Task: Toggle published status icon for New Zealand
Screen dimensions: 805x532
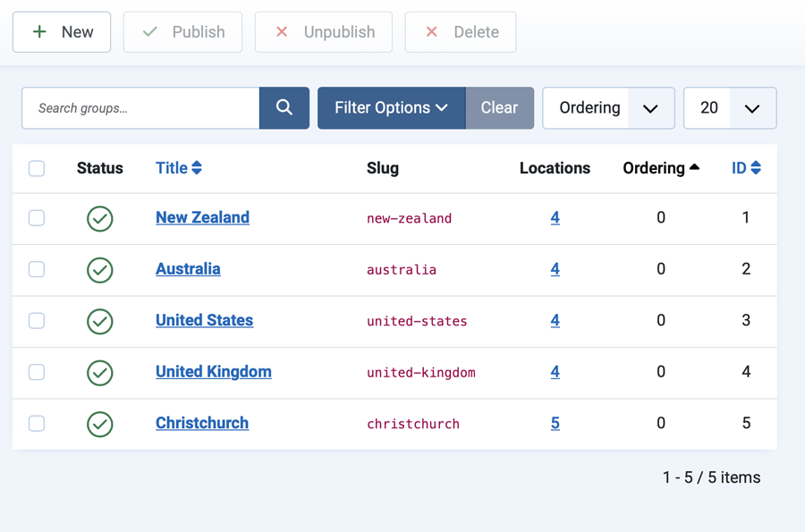Action: [100, 218]
